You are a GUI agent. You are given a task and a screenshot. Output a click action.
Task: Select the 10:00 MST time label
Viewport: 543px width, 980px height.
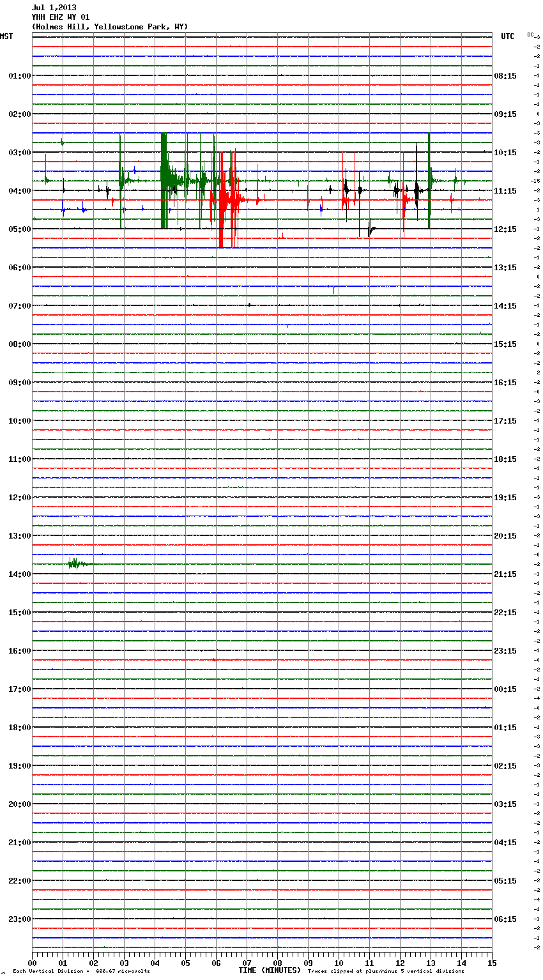click(x=20, y=421)
